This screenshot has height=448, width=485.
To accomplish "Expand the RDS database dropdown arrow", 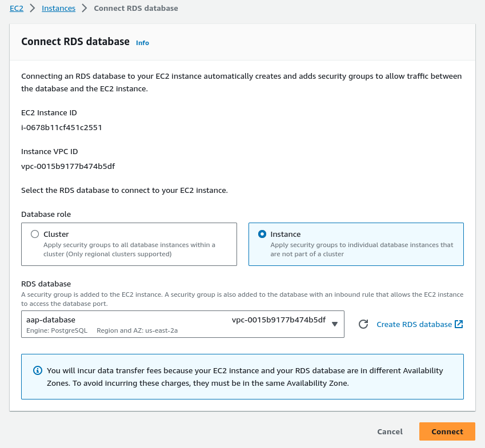I will 335,324.
